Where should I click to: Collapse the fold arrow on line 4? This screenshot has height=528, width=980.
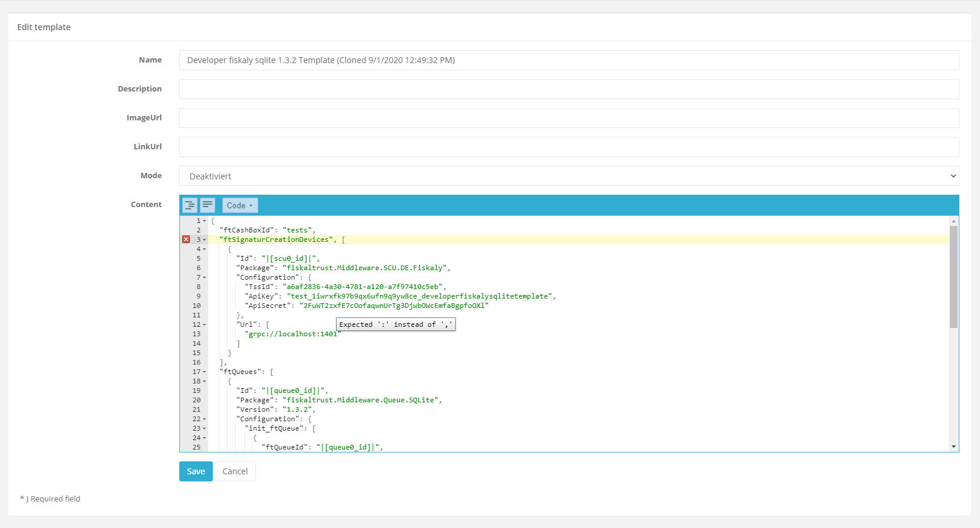[x=205, y=249]
